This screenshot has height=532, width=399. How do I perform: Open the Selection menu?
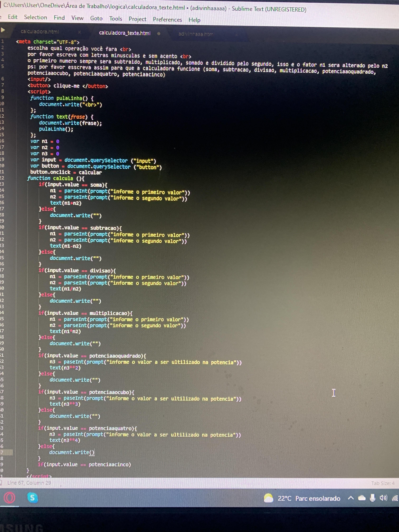click(x=35, y=17)
